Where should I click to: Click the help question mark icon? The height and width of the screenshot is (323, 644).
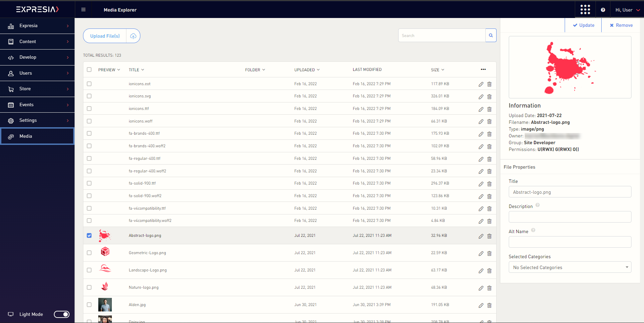(603, 10)
